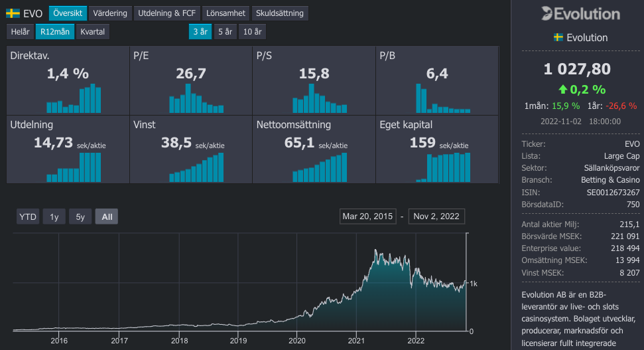644x350 pixels.
Task: Click the start date field Mar 20, 2015
Action: pyautogui.click(x=367, y=217)
